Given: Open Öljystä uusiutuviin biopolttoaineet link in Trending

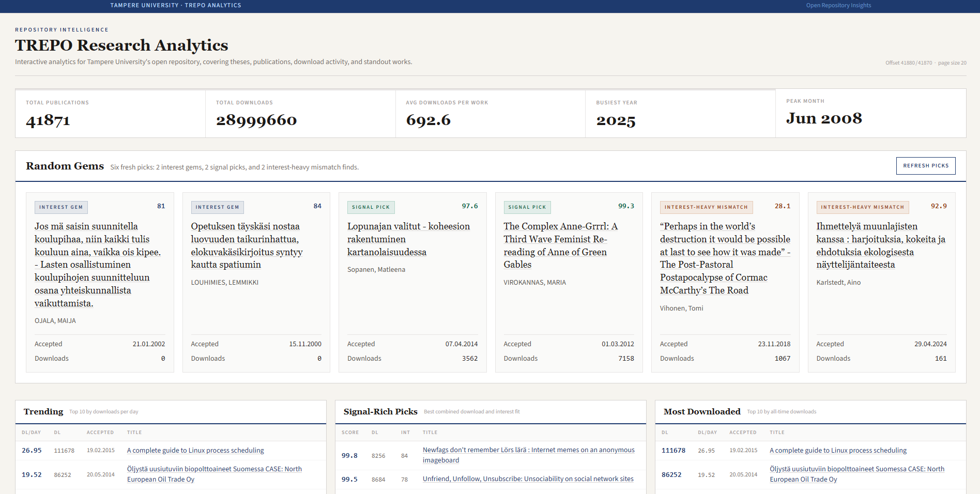Looking at the screenshot, I should click(x=215, y=474).
